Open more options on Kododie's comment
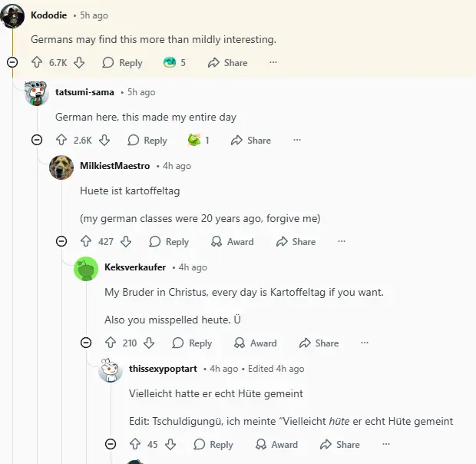 point(273,63)
